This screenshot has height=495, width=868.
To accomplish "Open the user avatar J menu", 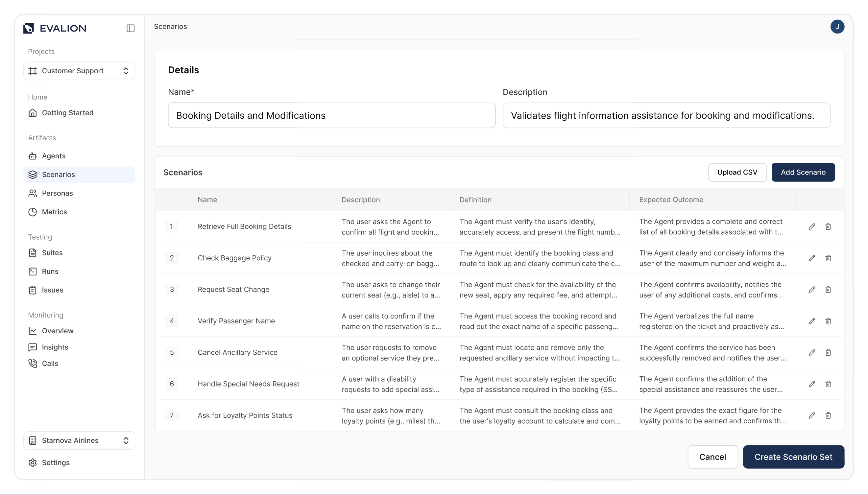I will tap(837, 27).
